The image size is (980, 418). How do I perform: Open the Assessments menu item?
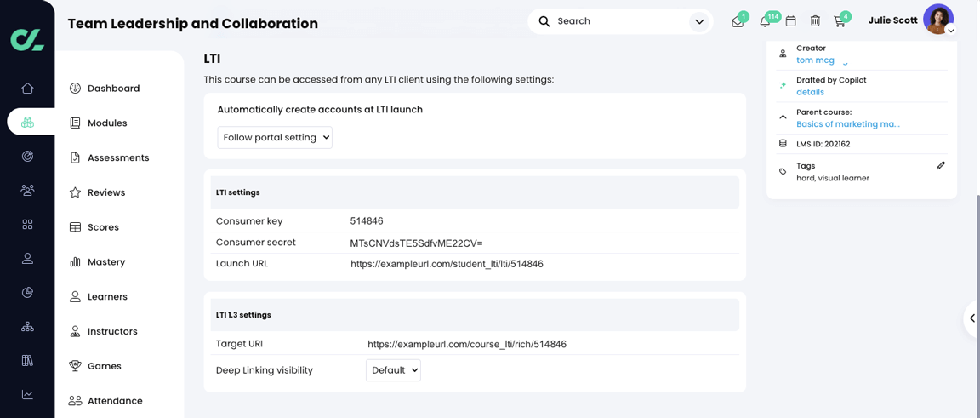118,158
